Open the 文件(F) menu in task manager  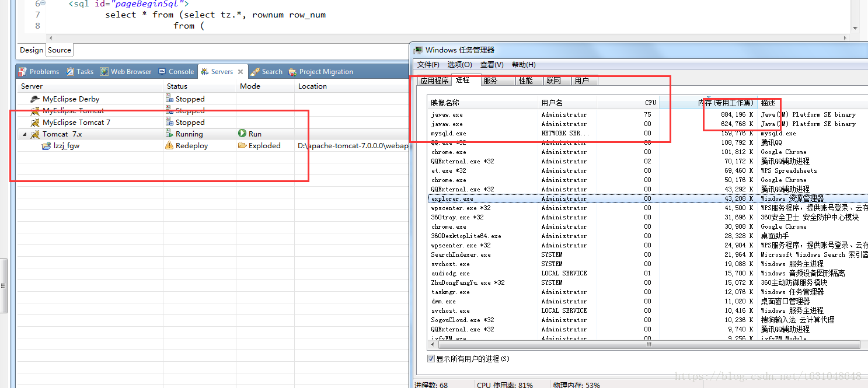point(428,65)
